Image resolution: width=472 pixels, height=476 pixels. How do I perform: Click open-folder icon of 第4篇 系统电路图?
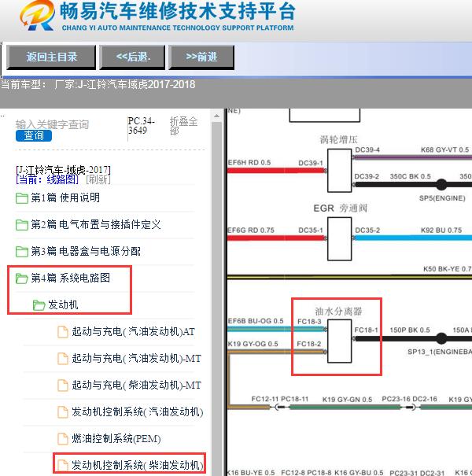[22, 279]
